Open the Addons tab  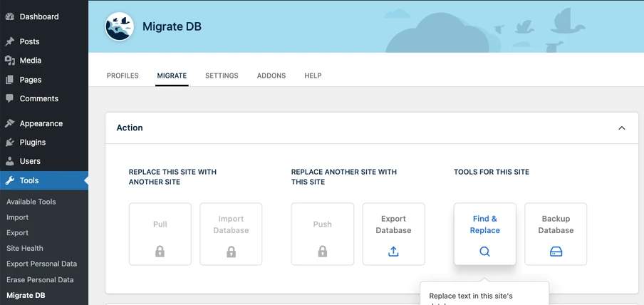271,76
